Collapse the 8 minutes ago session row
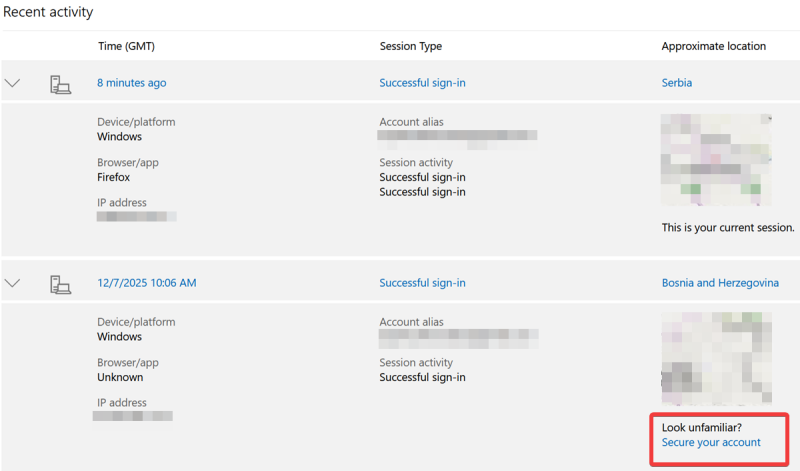800x471 pixels. coord(13,83)
